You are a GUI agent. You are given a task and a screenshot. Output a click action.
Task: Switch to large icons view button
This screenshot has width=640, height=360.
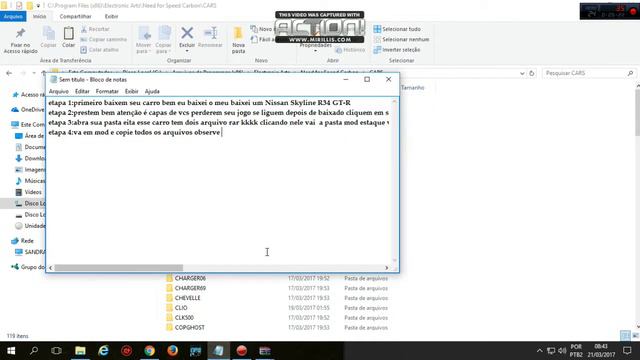pyautogui.click(x=635, y=336)
